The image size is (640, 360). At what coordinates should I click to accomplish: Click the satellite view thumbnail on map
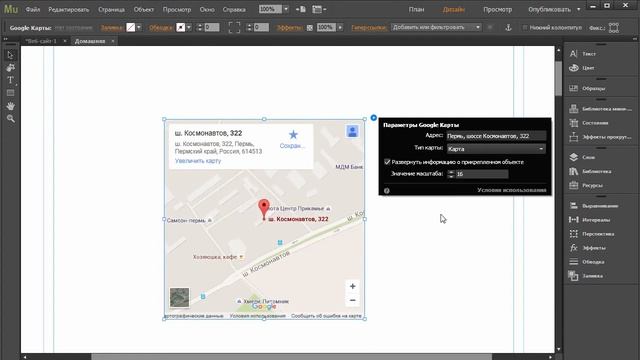[180, 297]
